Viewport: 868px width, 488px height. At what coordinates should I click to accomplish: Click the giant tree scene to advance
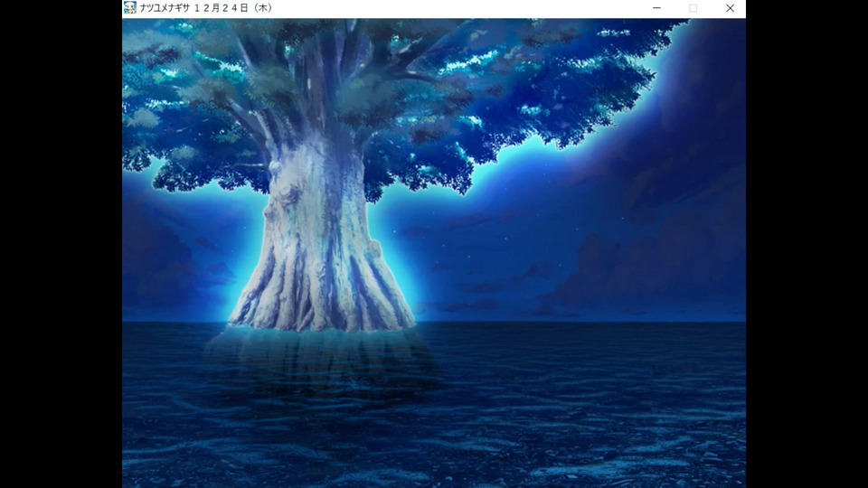tap(434, 253)
